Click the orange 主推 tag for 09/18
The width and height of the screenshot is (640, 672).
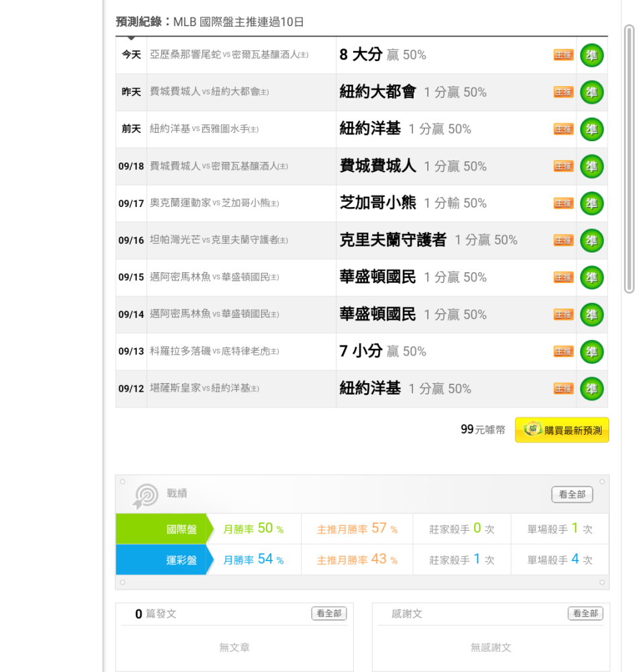(x=563, y=166)
